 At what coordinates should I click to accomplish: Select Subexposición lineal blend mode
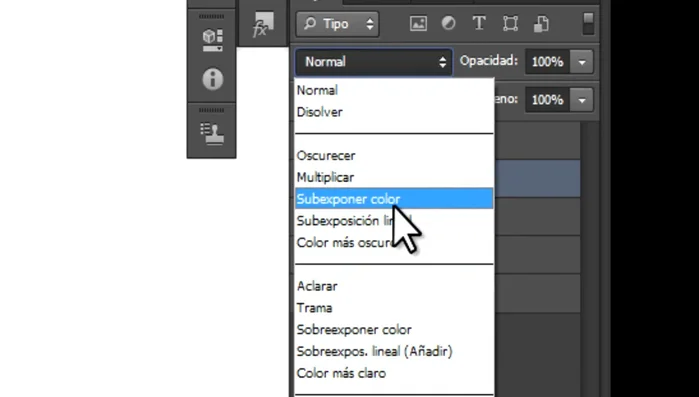coord(394,221)
